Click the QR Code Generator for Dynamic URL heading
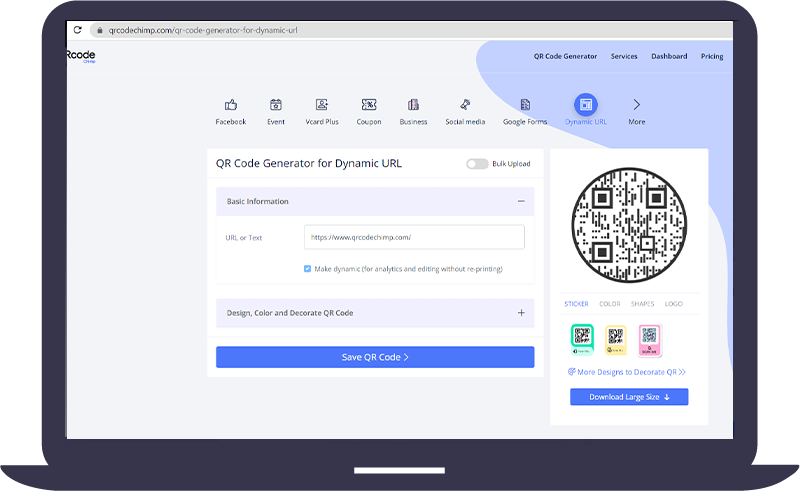 tap(309, 163)
